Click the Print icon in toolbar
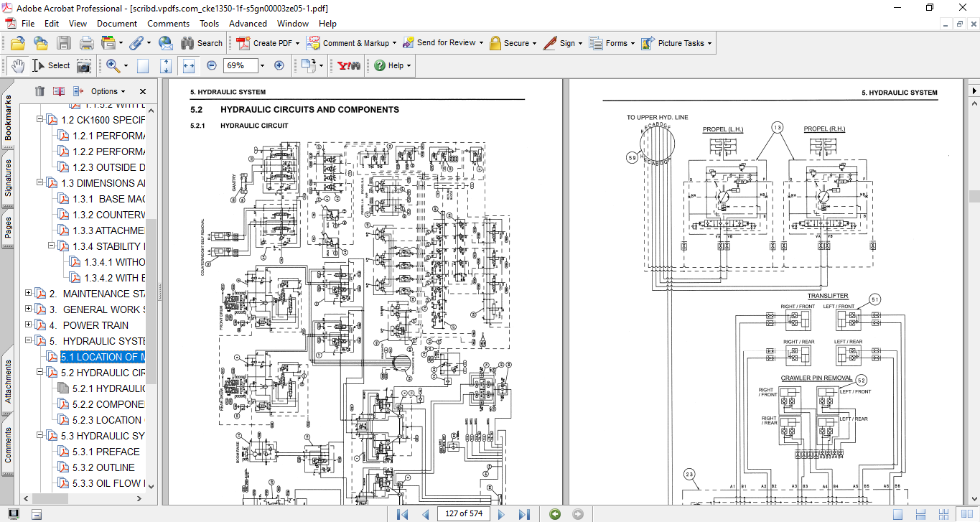 coord(86,43)
